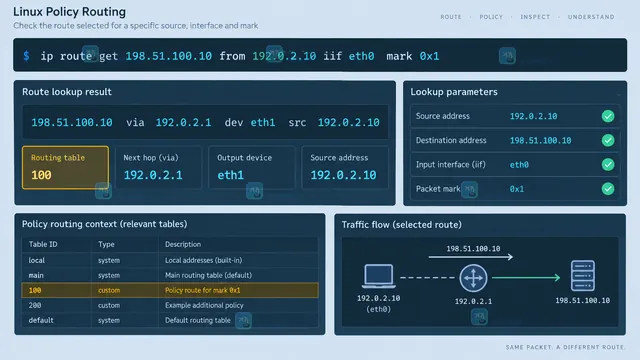
Task: Click eth0 value for Input interface
Action: [x=519, y=164]
